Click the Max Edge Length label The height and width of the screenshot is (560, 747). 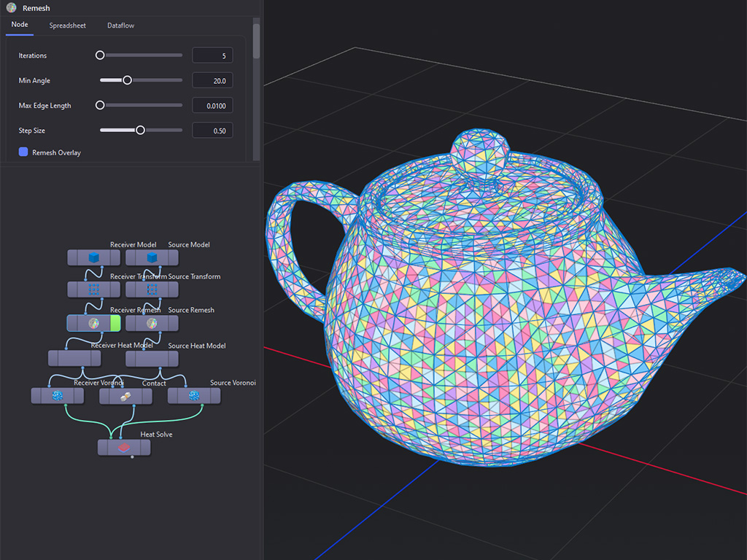click(44, 106)
